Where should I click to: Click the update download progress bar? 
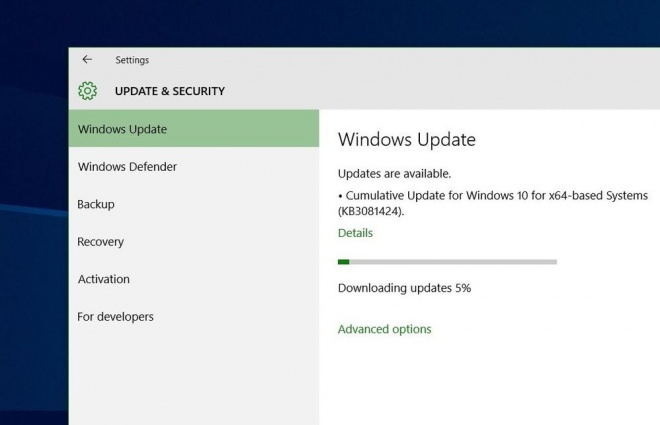(x=447, y=262)
